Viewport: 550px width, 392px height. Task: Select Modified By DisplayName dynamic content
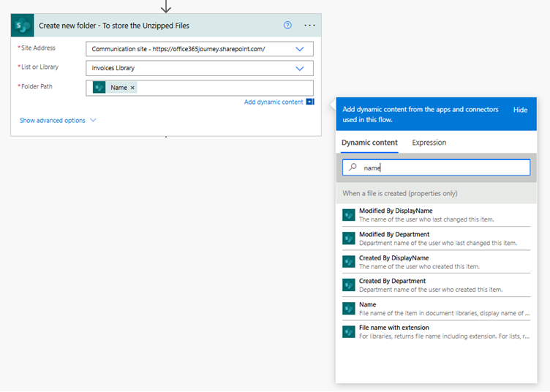click(436, 215)
